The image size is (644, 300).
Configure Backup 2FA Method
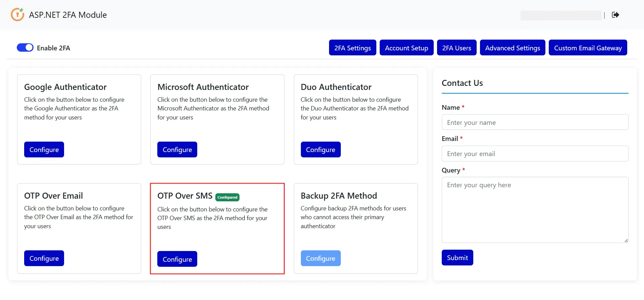click(321, 258)
